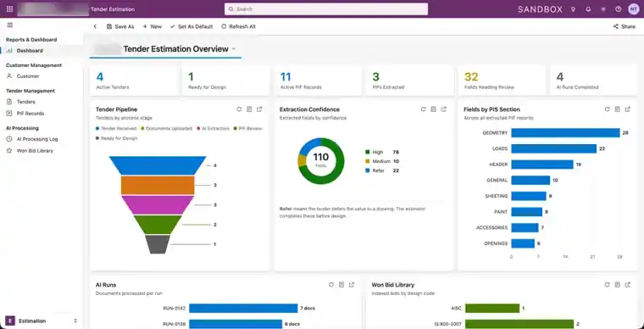The image size is (644, 329).
Task: Open the Active PIF Records tile
Action: pos(318,81)
